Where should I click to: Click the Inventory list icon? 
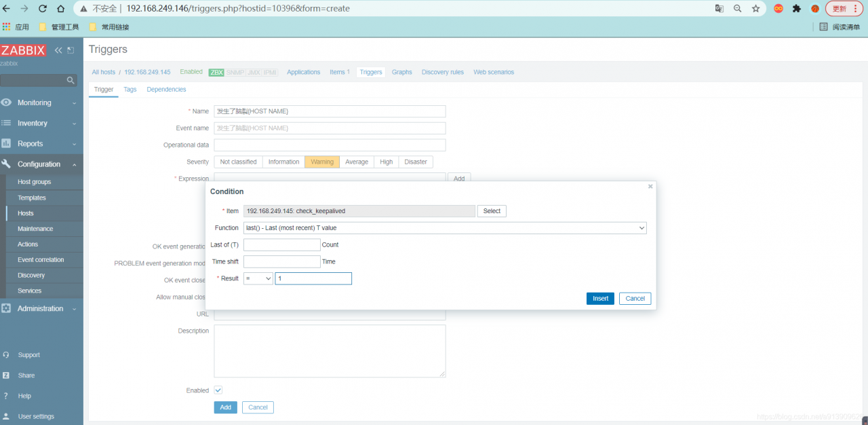6,123
